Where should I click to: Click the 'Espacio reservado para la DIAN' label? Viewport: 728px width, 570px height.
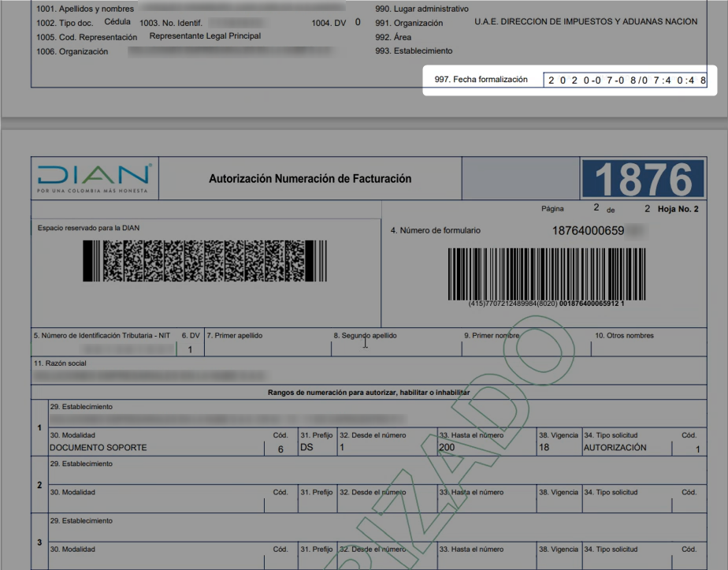(x=88, y=228)
